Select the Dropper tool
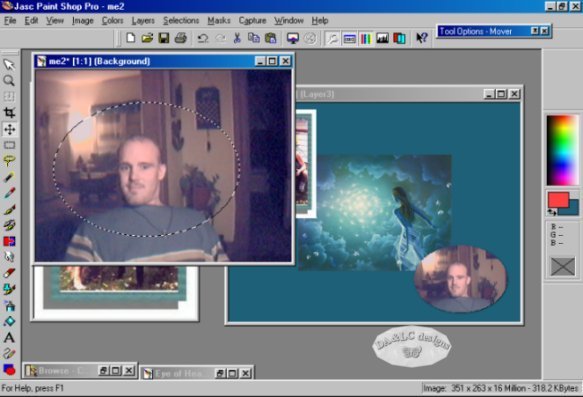The width and height of the screenshot is (583, 397). tap(9, 193)
